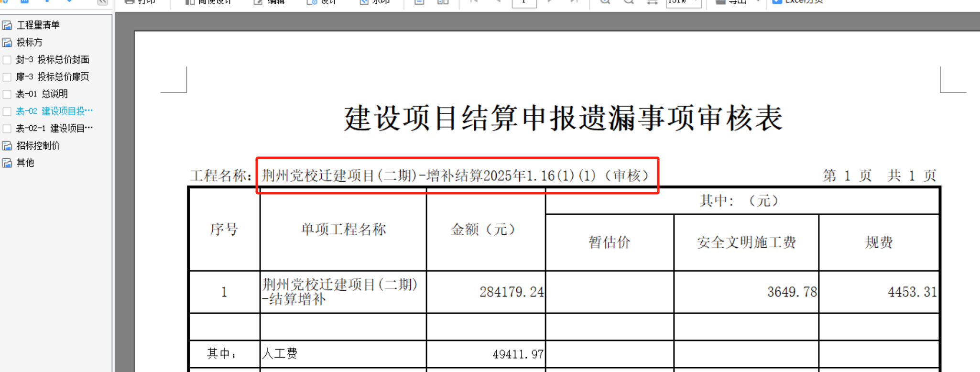Select the 扉-3 投标总价扉页 report
980x372 pixels.
[x=53, y=77]
